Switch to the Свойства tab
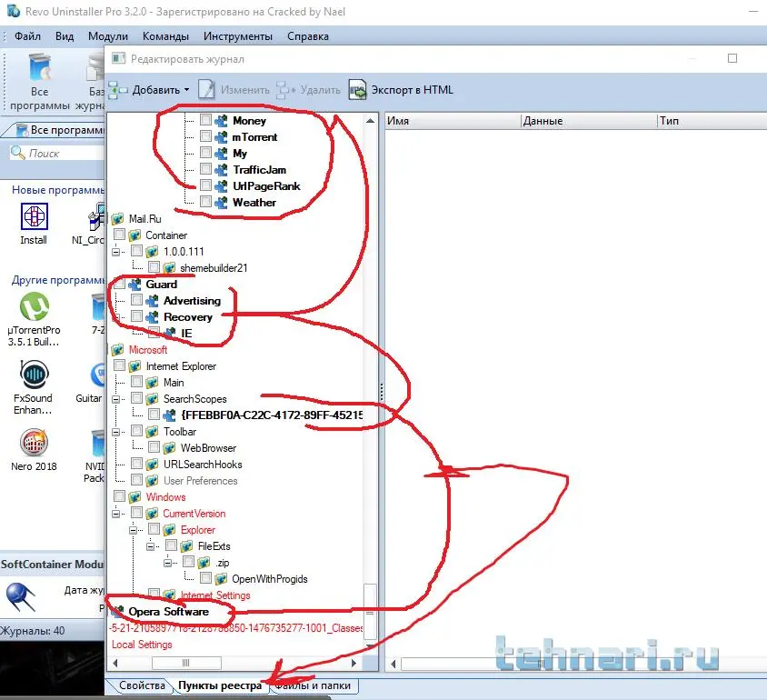 point(142,685)
